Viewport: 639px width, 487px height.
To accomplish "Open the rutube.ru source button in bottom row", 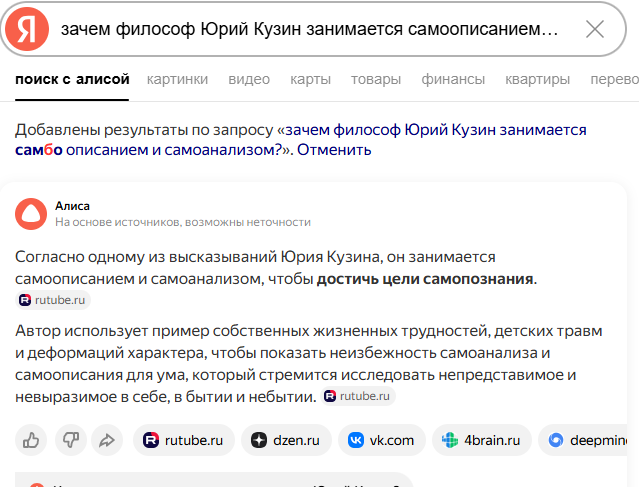I will pos(184,440).
